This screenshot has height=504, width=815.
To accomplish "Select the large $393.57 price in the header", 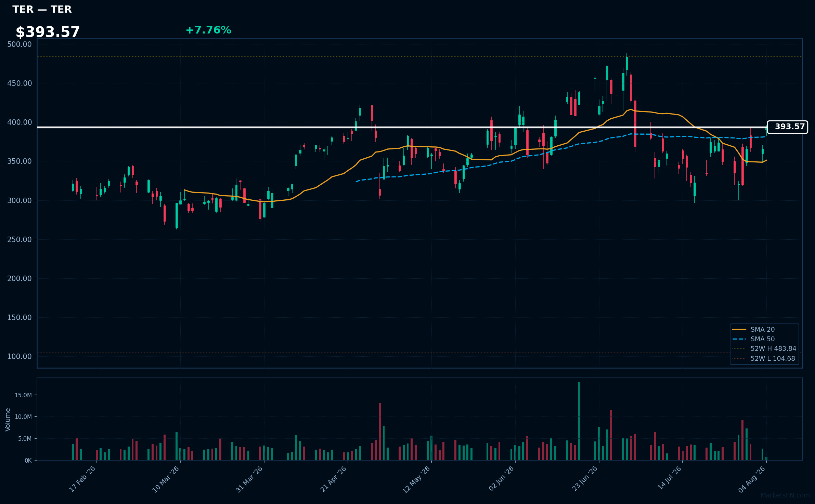I will (48, 32).
